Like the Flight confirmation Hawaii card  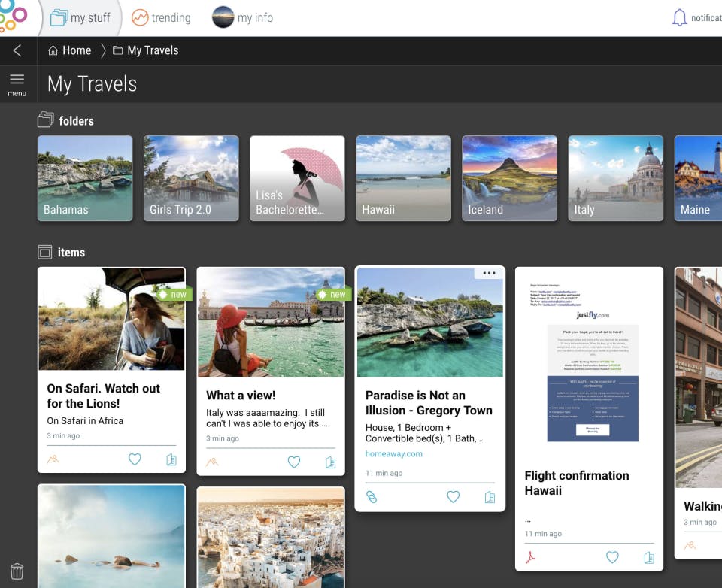point(612,557)
